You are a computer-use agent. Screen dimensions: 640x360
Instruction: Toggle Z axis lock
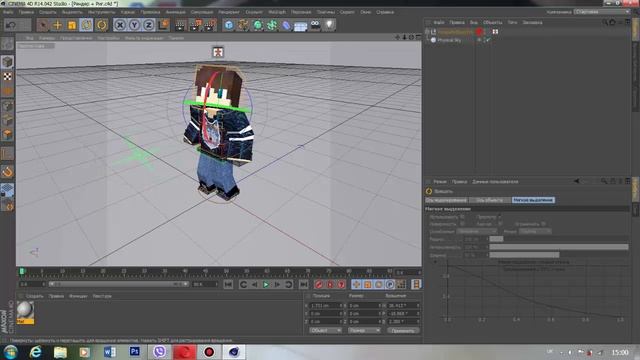149,25
